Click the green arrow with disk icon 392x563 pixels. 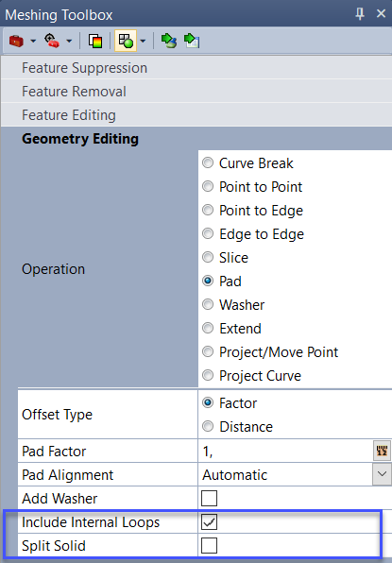(168, 41)
